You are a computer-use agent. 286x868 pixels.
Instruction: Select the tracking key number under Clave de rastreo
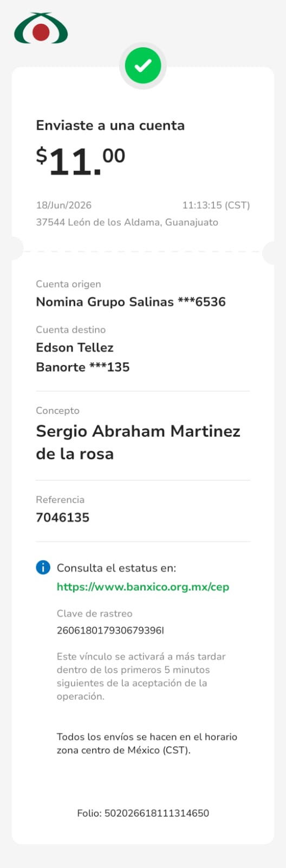tap(110, 630)
